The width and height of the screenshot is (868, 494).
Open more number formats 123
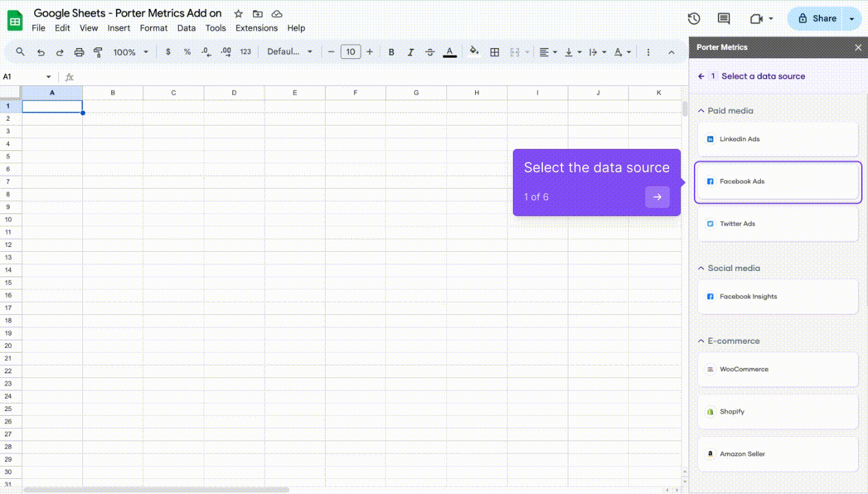[x=245, y=52]
